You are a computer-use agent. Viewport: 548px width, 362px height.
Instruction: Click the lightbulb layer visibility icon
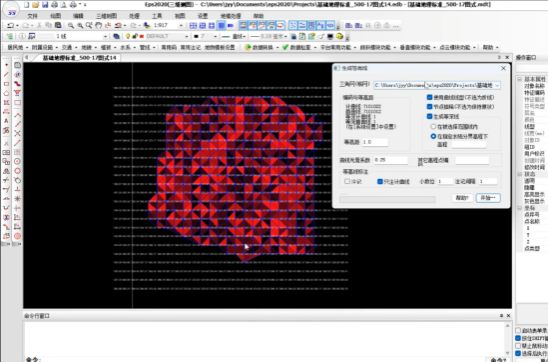click(x=128, y=36)
